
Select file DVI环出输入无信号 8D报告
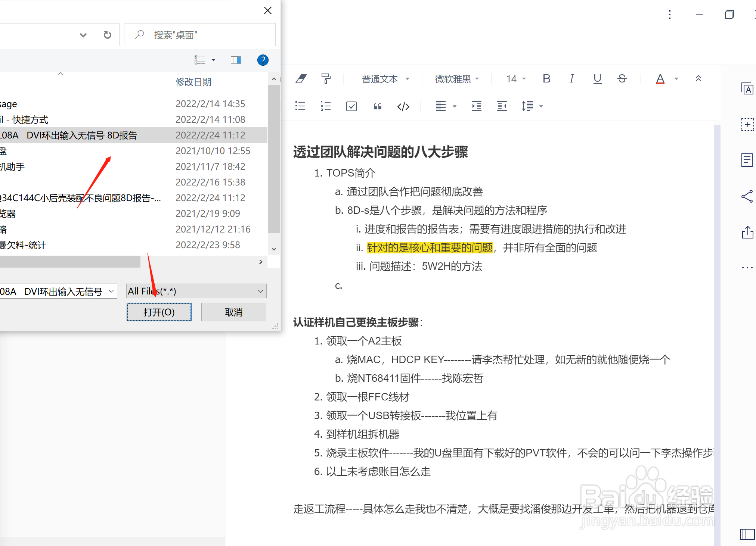coord(134,135)
